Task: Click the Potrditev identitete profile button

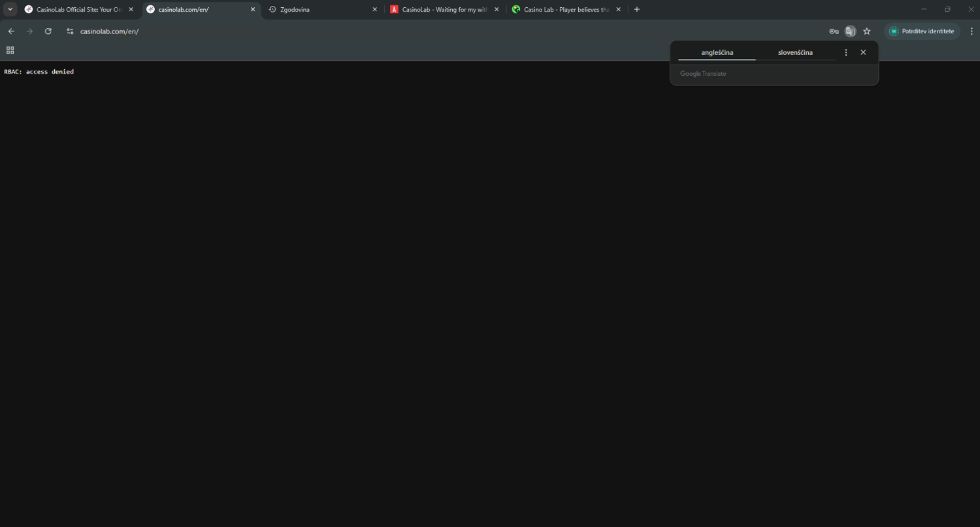Action: (x=922, y=31)
